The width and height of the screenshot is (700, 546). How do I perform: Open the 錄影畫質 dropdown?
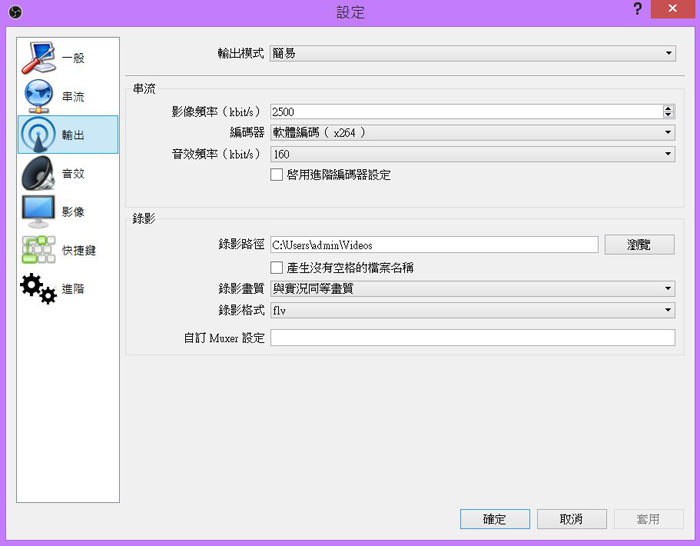[x=473, y=289]
